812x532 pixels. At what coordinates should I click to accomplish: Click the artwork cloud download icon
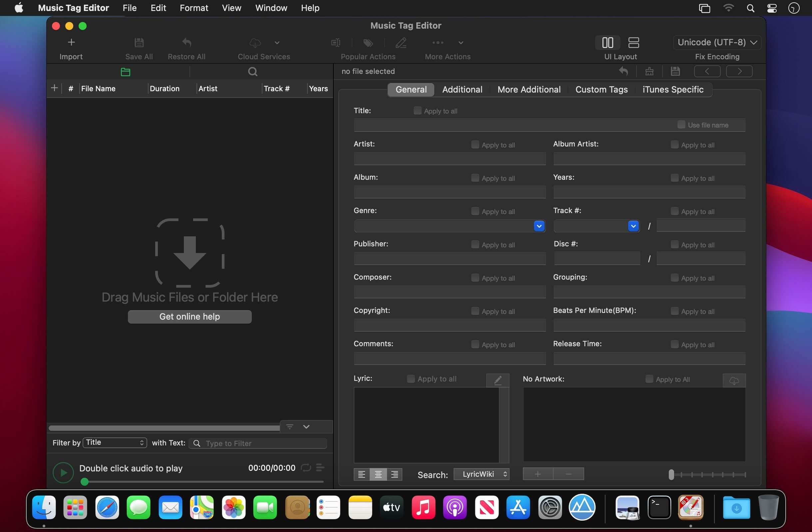click(734, 380)
